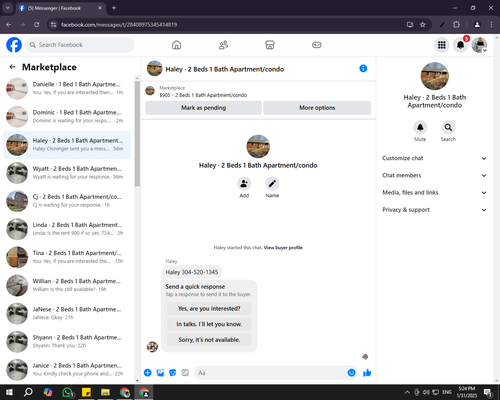Reload the page
500x400 pixels.
point(37,25)
